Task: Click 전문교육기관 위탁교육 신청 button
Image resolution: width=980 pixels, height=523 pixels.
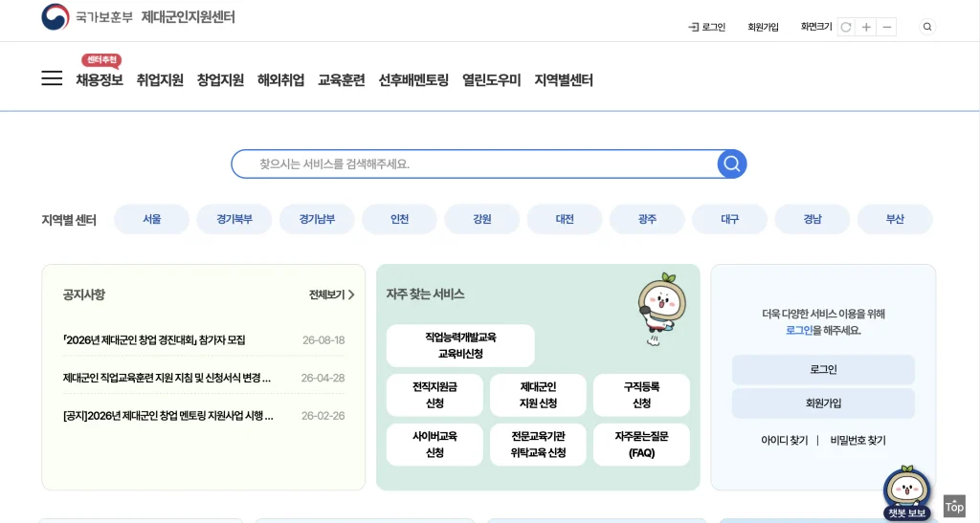Action: 538,445
